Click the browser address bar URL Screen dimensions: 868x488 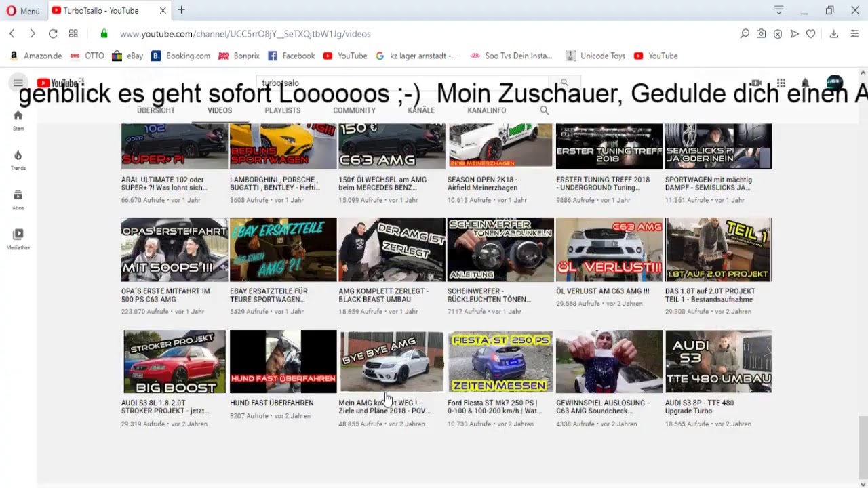point(245,34)
